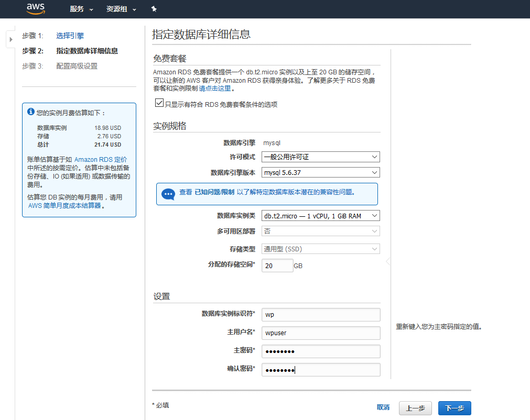Click the 21.74 USD total value

tap(107, 145)
